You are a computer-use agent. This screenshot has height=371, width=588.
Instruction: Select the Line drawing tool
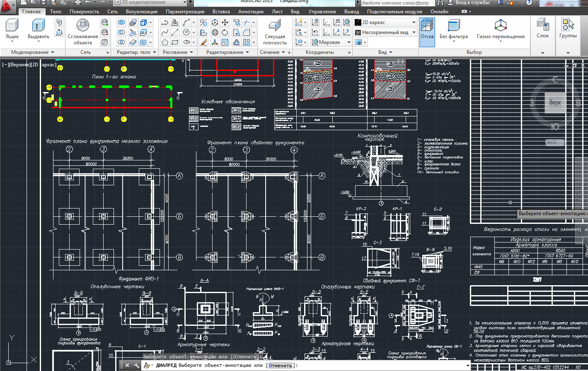175,32
